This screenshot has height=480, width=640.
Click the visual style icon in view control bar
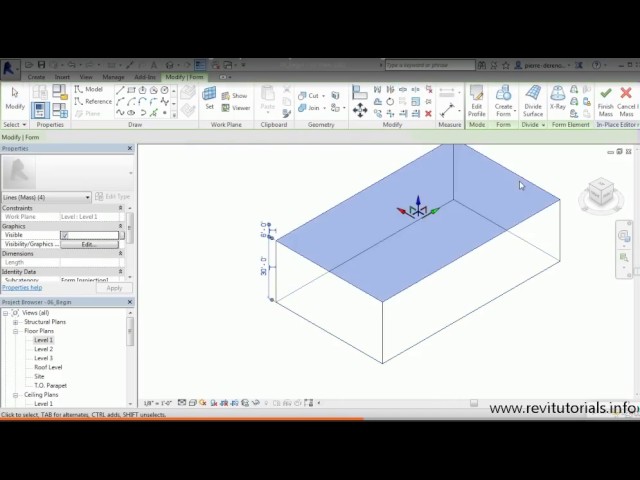pyautogui.click(x=193, y=403)
